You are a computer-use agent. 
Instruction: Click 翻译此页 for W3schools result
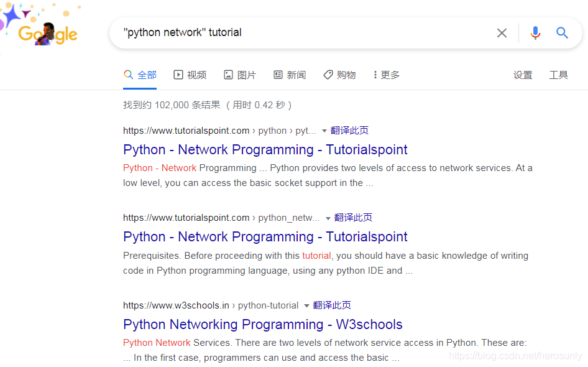tap(332, 305)
